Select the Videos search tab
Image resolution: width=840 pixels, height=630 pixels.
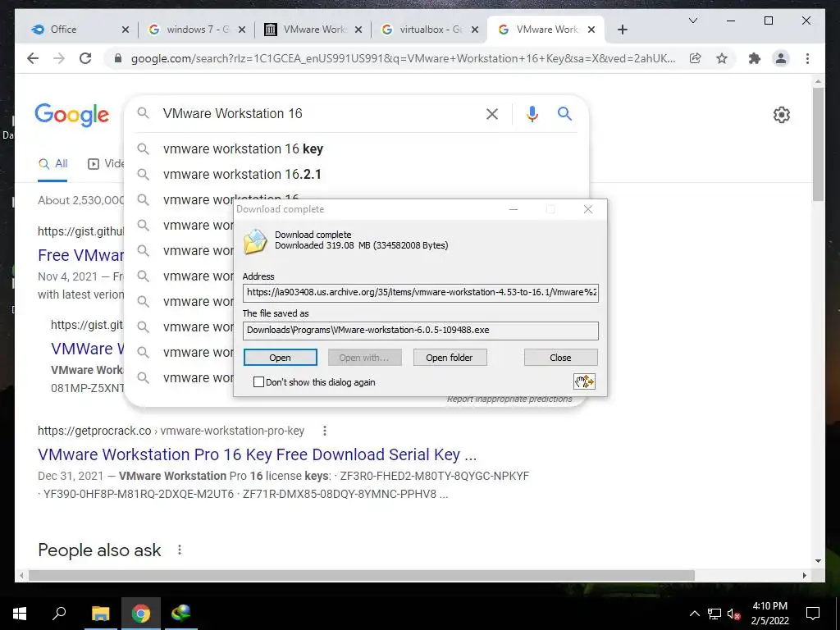point(106,163)
